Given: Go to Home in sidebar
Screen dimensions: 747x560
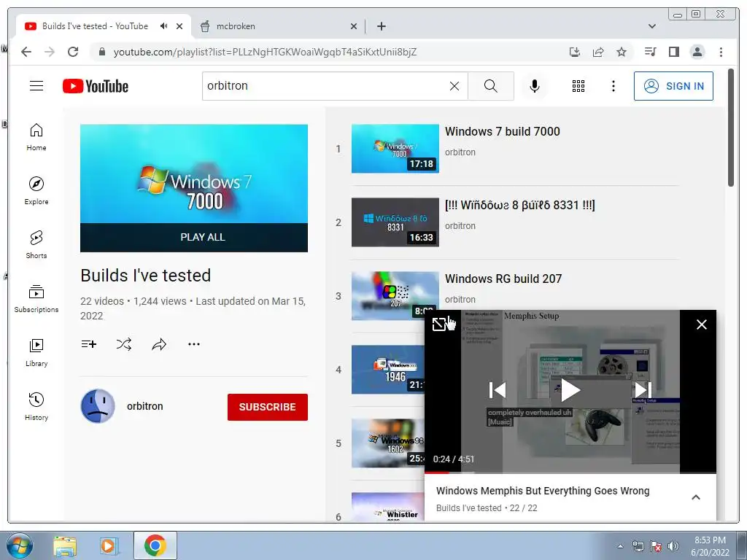Looking at the screenshot, I should tap(36, 137).
